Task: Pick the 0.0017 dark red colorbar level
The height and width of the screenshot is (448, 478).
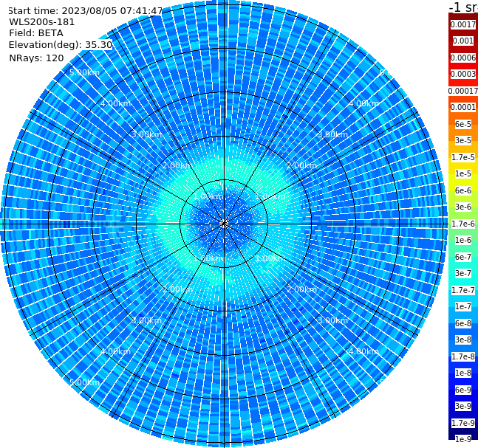Action: [463, 24]
